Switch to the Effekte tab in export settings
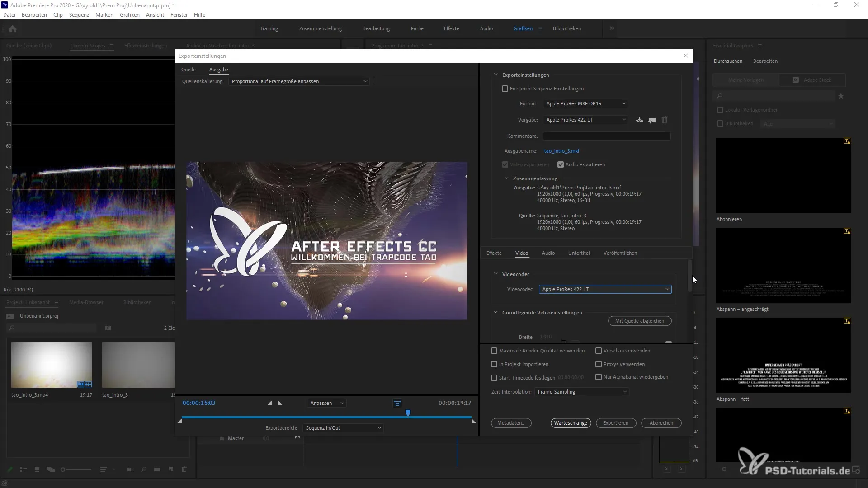868x488 pixels. (494, 253)
